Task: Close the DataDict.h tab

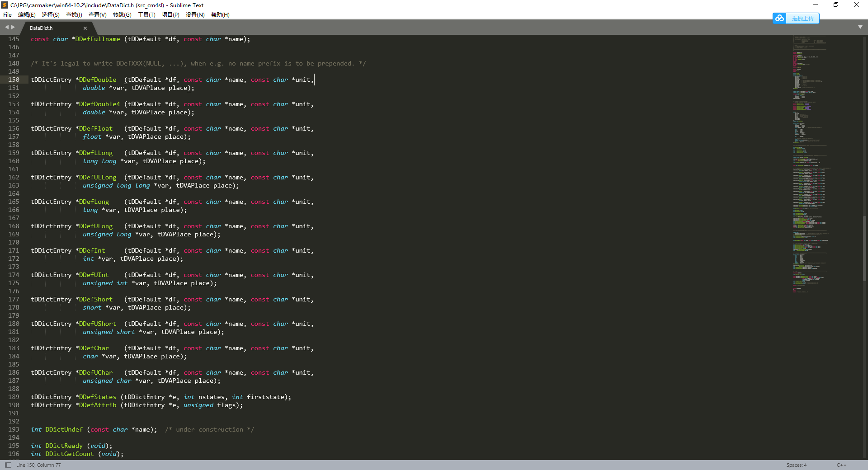Action: click(x=85, y=28)
